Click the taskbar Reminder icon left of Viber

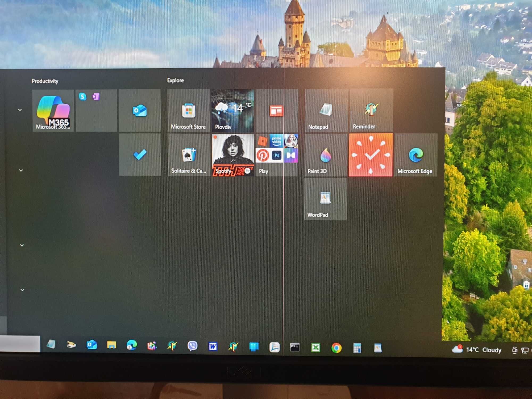(172, 346)
